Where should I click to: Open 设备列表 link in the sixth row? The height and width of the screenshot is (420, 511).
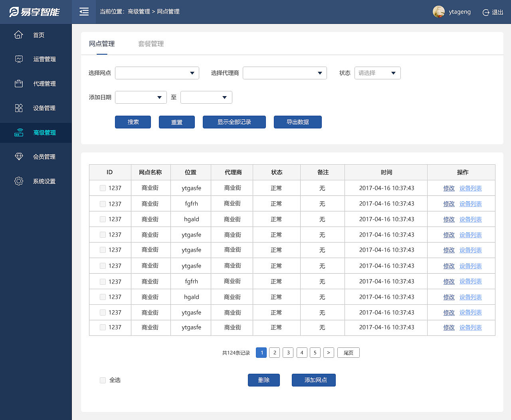471,266
